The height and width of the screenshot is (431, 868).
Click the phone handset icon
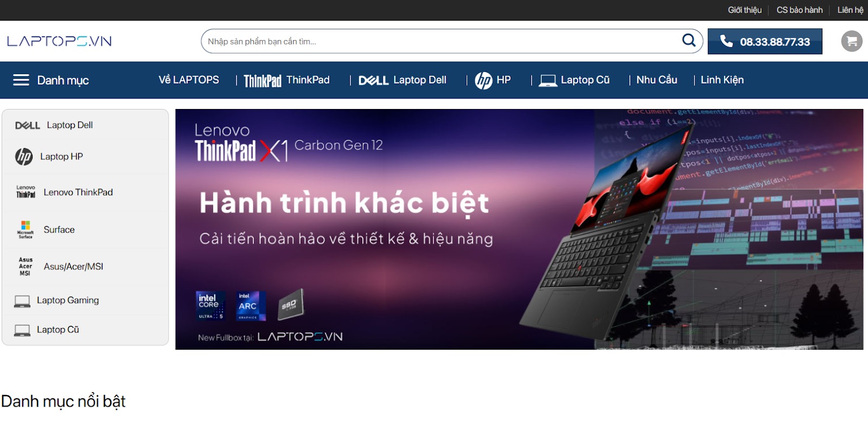[x=726, y=41]
